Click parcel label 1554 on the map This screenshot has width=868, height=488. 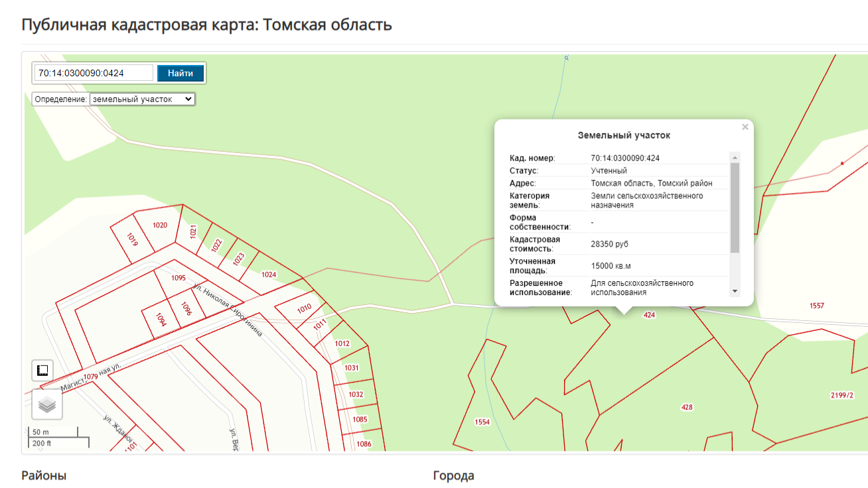(482, 422)
